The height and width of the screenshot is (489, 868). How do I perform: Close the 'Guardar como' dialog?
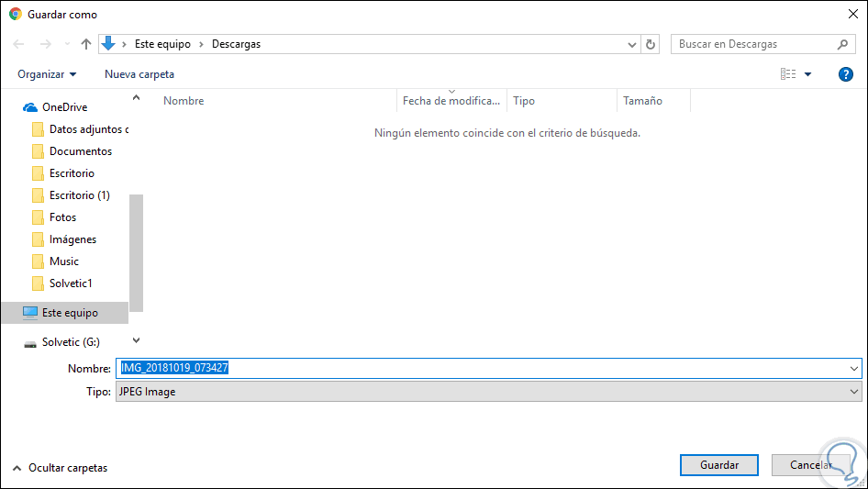coord(853,14)
